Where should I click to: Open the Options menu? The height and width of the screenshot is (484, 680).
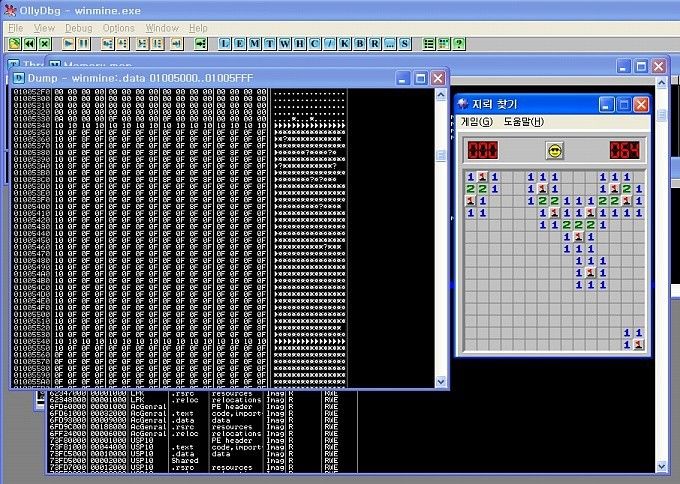coord(118,28)
